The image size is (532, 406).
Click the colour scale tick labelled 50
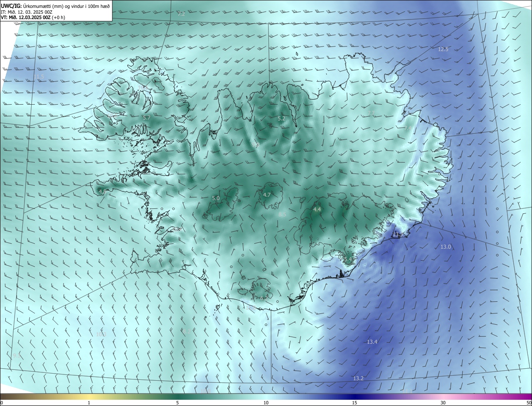click(529, 403)
